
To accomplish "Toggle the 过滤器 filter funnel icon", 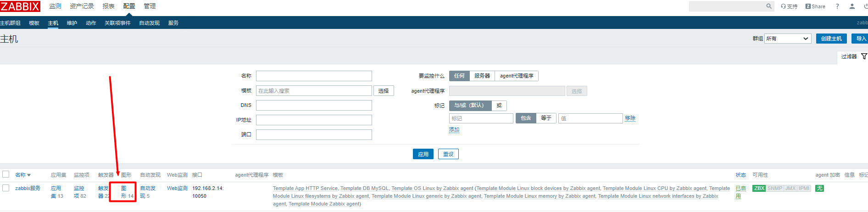I will pyautogui.click(x=864, y=56).
